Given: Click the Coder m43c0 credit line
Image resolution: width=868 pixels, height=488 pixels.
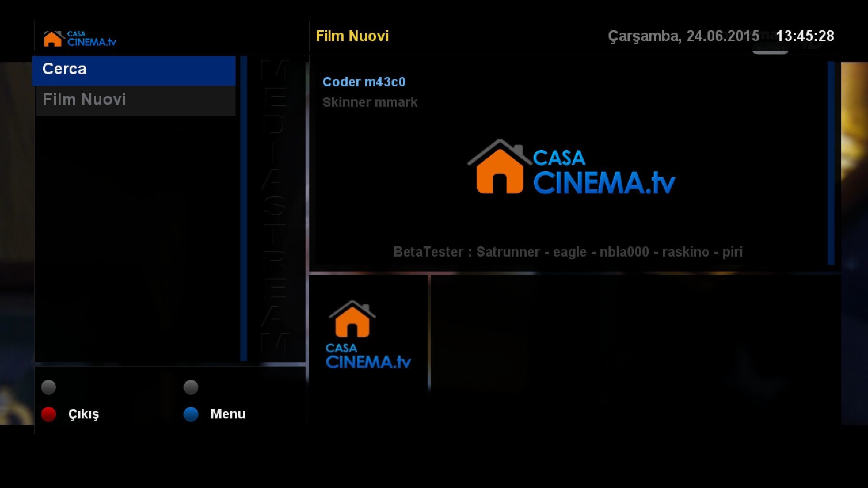Looking at the screenshot, I should click(364, 82).
